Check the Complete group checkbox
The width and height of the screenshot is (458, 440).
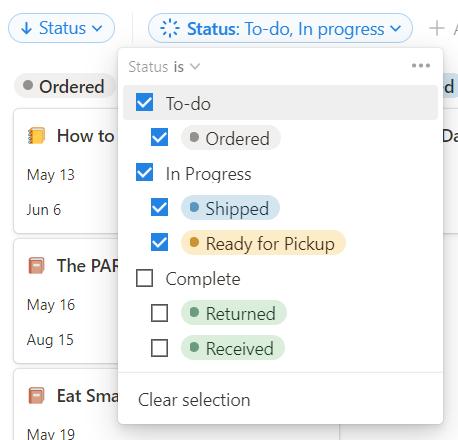(x=145, y=278)
